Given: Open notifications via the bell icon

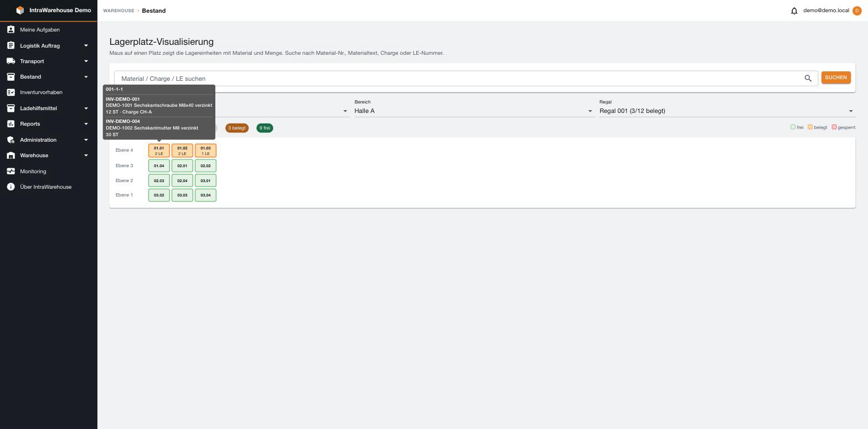Looking at the screenshot, I should pyautogui.click(x=794, y=11).
